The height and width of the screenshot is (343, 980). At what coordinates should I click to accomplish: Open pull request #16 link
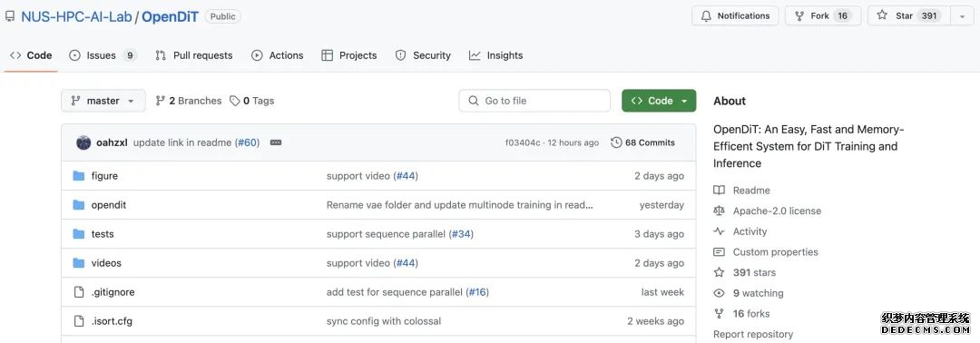478,292
